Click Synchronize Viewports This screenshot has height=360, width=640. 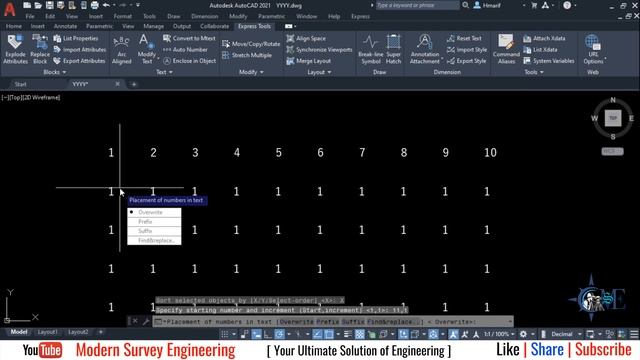point(319,50)
